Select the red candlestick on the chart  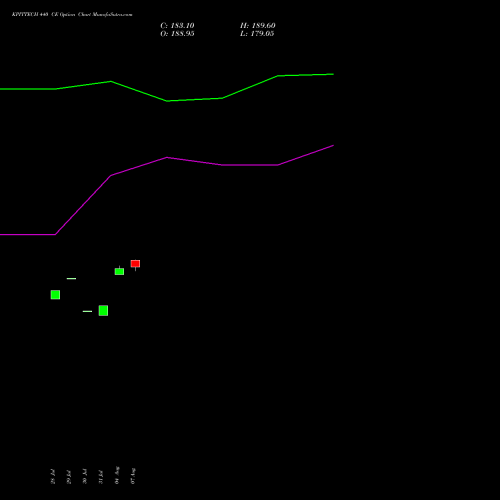135,264
